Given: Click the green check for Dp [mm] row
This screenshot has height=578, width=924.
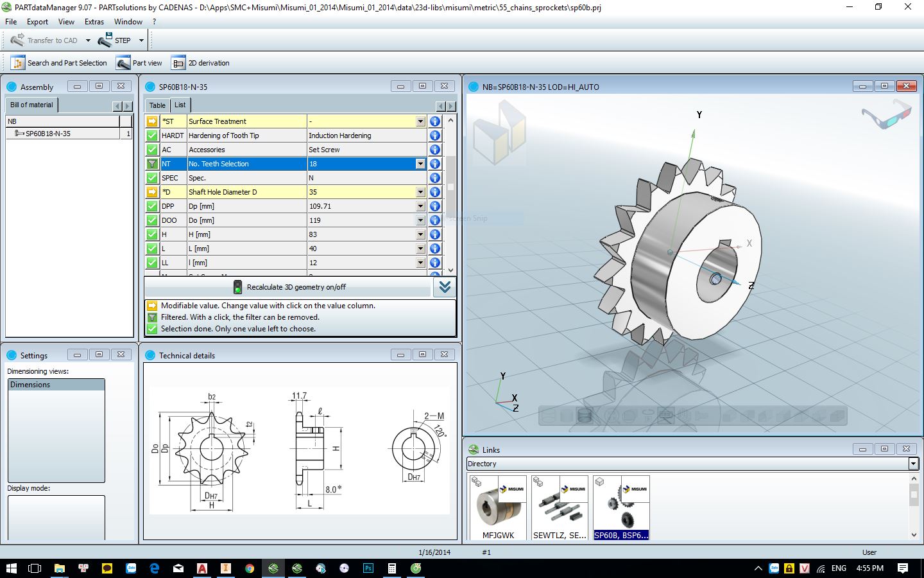Looking at the screenshot, I should pyautogui.click(x=152, y=206).
